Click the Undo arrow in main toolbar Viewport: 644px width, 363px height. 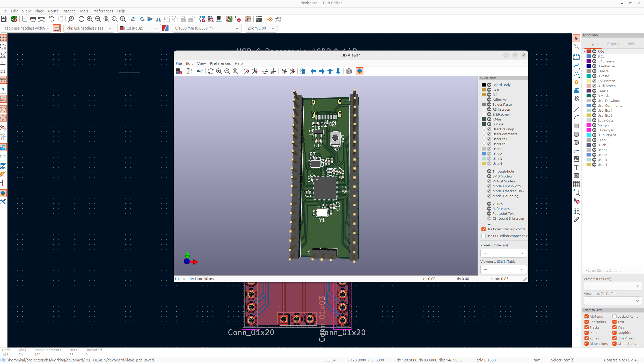pos(52,19)
